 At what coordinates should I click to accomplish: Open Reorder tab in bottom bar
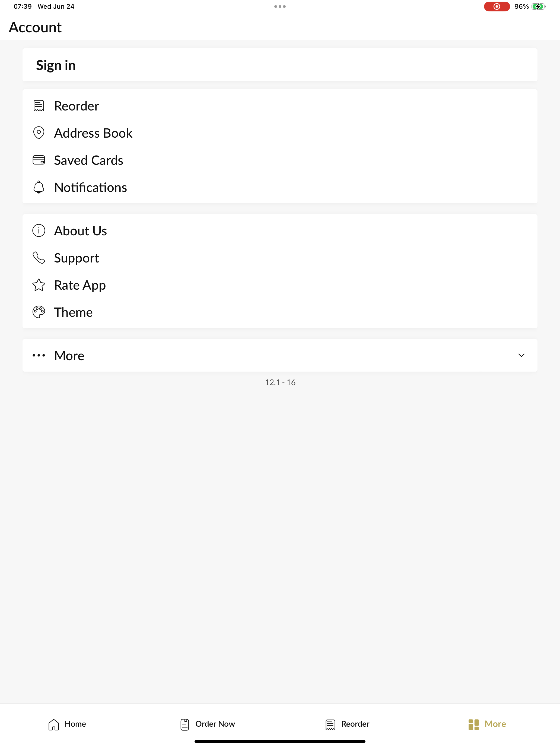pos(347,724)
